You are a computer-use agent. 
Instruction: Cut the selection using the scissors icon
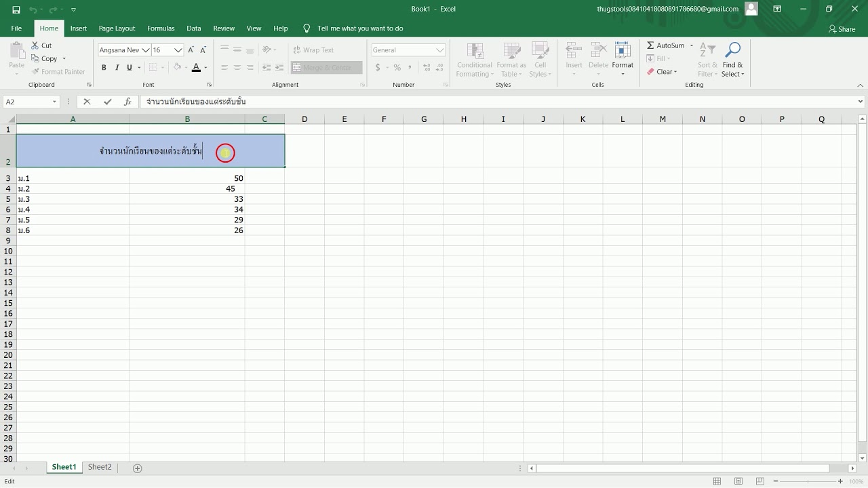point(35,45)
